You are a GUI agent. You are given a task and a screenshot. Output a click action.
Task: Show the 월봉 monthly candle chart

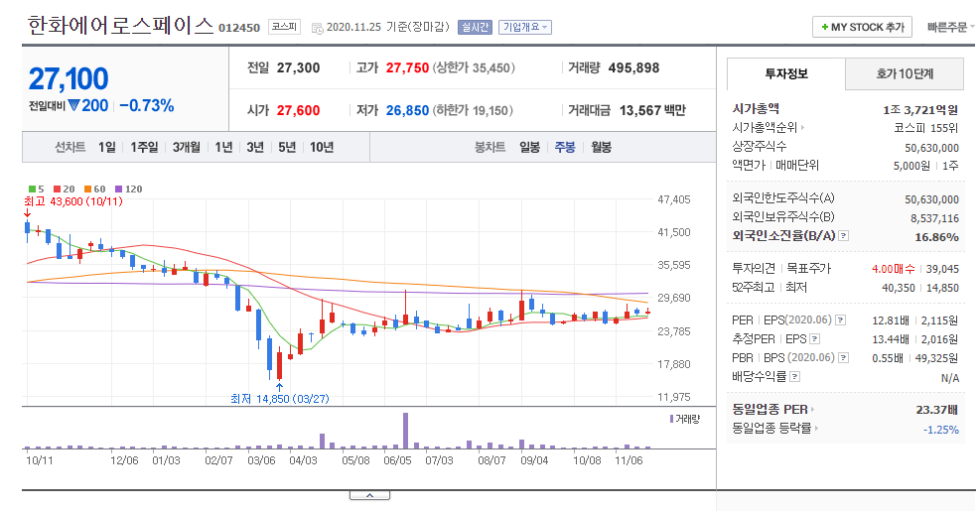(x=602, y=148)
